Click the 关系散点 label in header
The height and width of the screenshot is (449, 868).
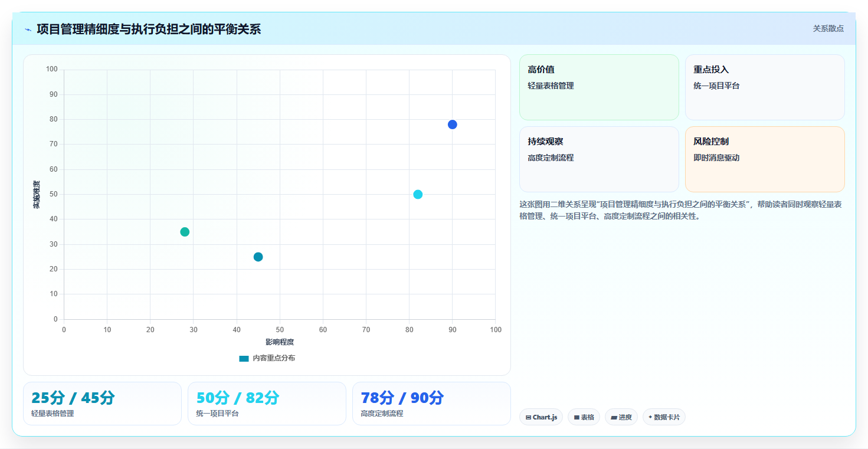coord(828,28)
